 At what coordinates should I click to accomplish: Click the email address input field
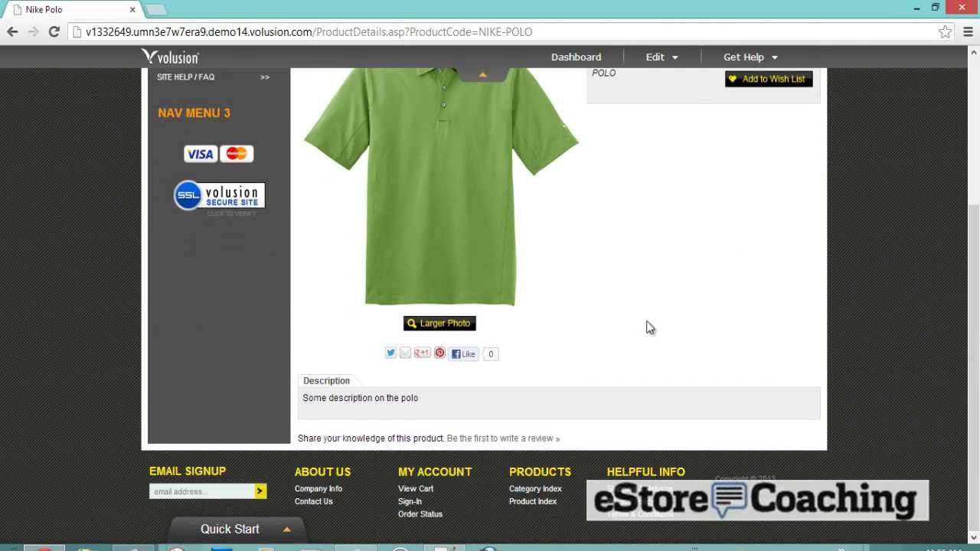point(202,491)
